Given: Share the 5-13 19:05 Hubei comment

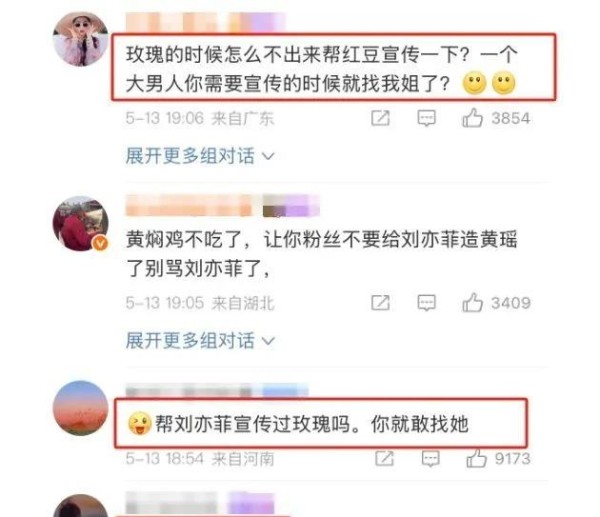Looking at the screenshot, I should point(380,303).
